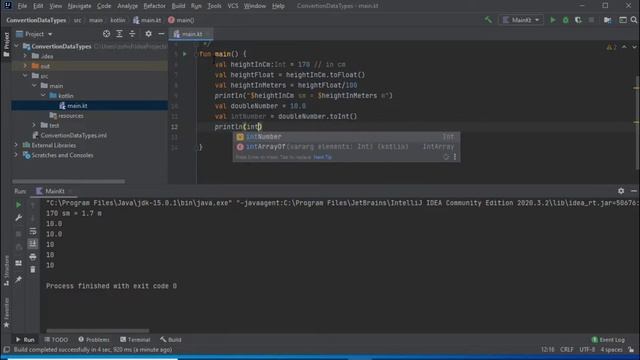This screenshot has width=640, height=360.
Task: Toggle soft-wrap icon in Run console
Action: 33,231
